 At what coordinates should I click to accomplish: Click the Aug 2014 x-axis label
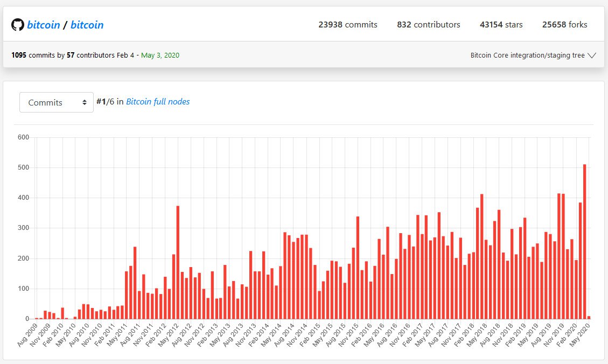coord(284,334)
